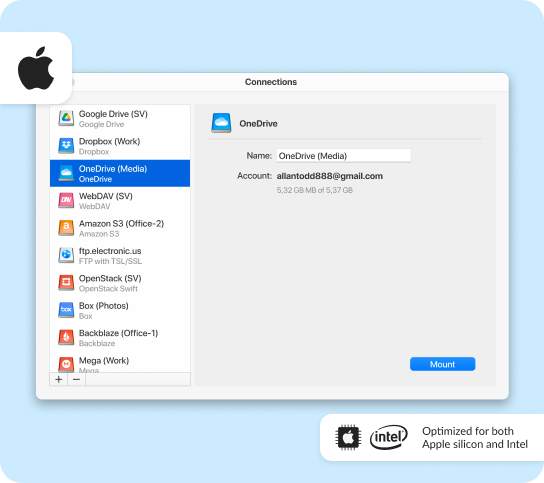Viewport: 544px width, 483px height.
Task: Click the Box (Photos) drive icon
Action: [66, 310]
